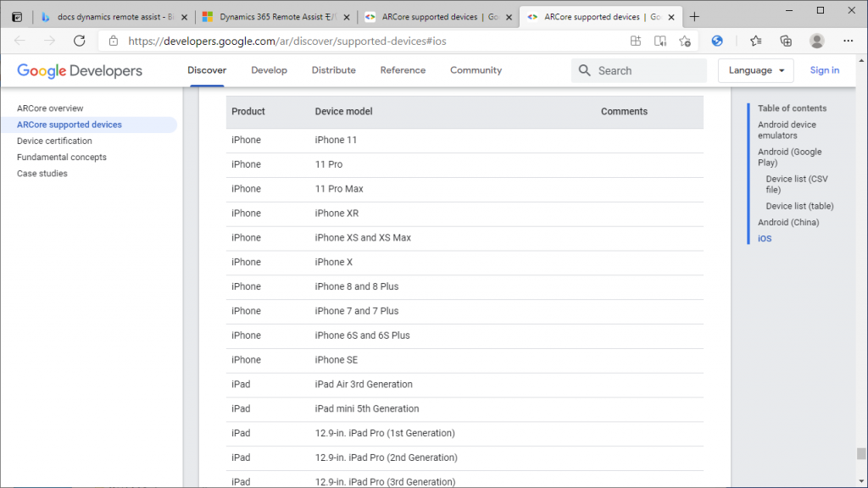Open the browser Favorites icon

[755, 41]
